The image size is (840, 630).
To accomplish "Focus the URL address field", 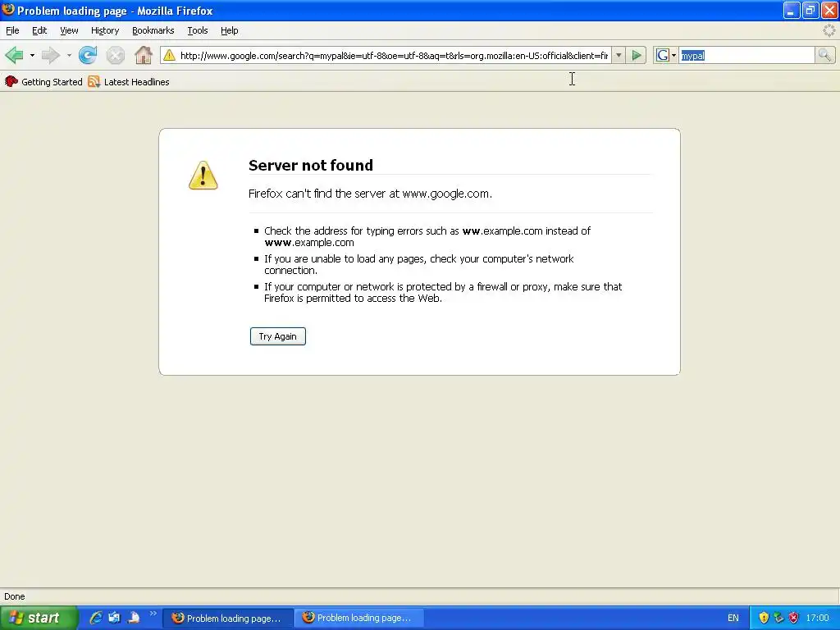I will [394, 55].
